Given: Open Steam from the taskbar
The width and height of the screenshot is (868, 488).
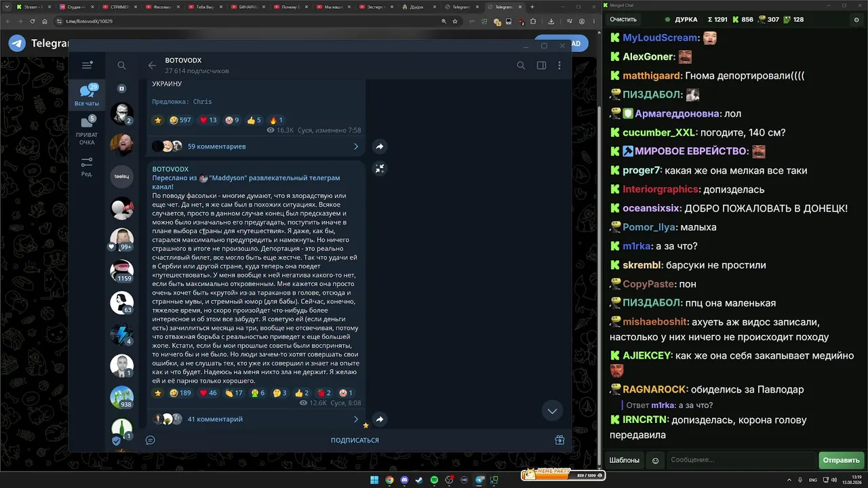Looking at the screenshot, I should pos(420,480).
